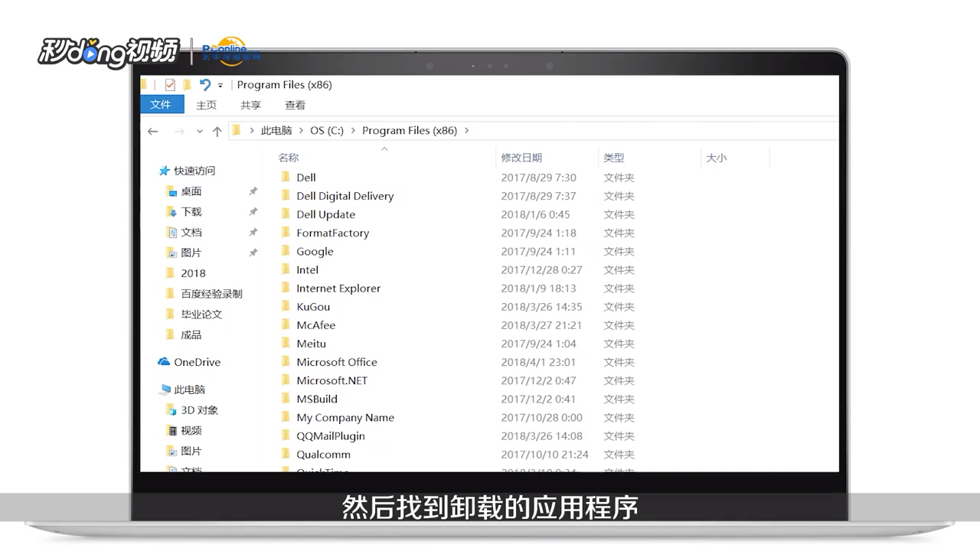The image size is (980, 551).
Task: Select the 下载 folder in Quick Access
Action: pyautogui.click(x=193, y=211)
